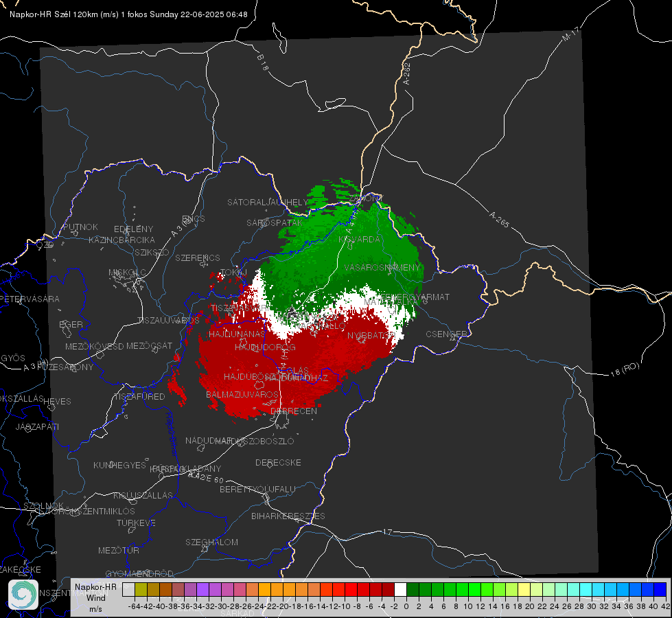Click the JÁSZAPÁTI town label
This screenshot has height=618, width=672.
[37, 426]
